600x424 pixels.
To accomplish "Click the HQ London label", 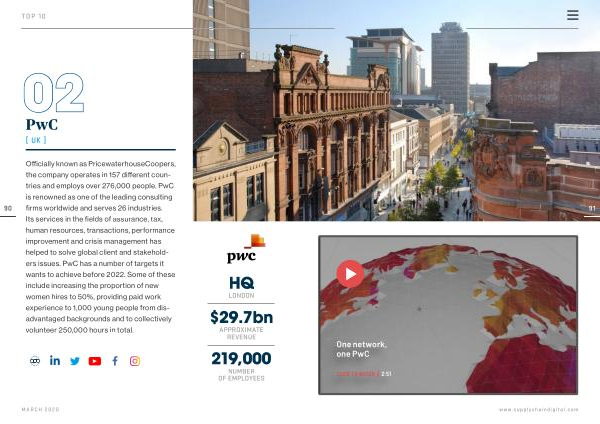I will [x=241, y=286].
